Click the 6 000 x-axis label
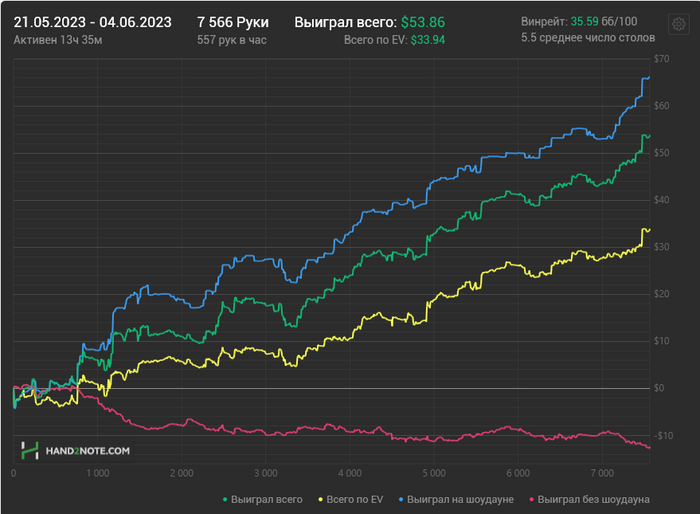The width and height of the screenshot is (700, 514). tap(518, 473)
